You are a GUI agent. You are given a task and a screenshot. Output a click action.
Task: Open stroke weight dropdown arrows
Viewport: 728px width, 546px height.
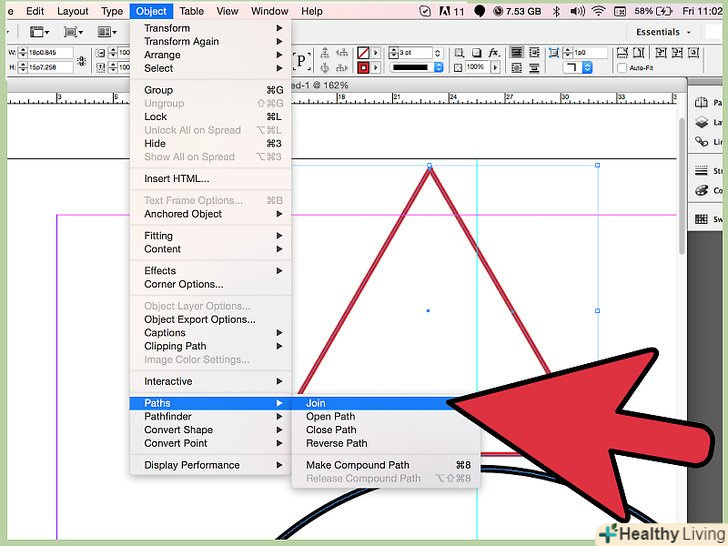[x=437, y=53]
